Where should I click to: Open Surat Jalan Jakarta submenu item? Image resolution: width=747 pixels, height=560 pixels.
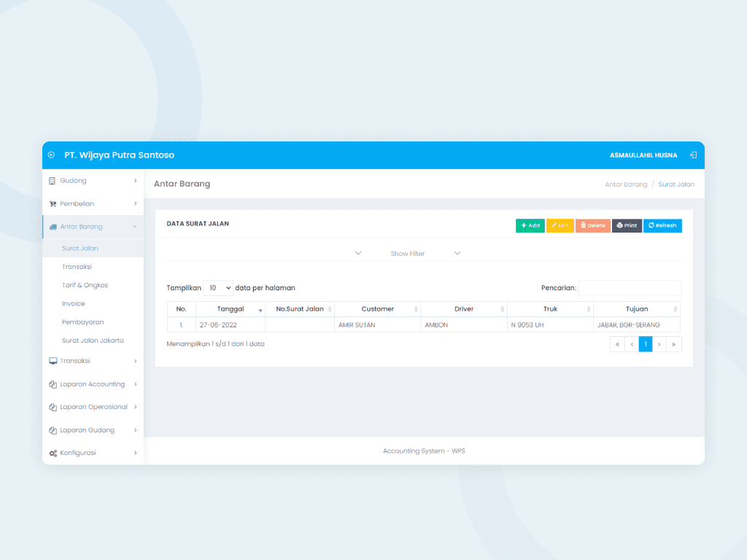pyautogui.click(x=93, y=341)
